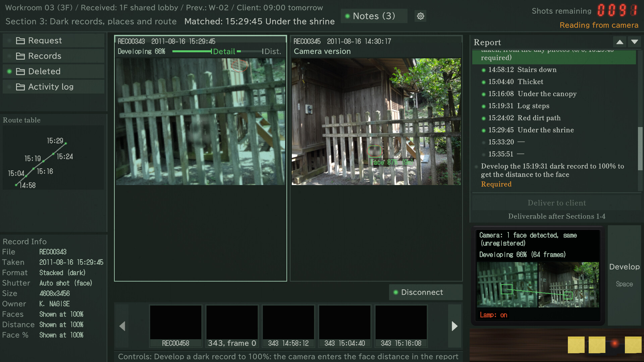Go to previous thumbnails with left arrow

(x=122, y=326)
